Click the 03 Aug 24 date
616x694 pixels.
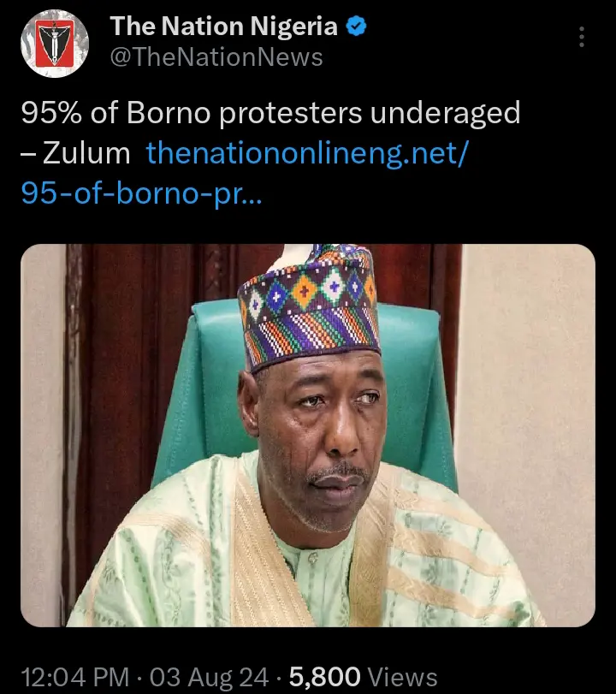pyautogui.click(x=214, y=679)
